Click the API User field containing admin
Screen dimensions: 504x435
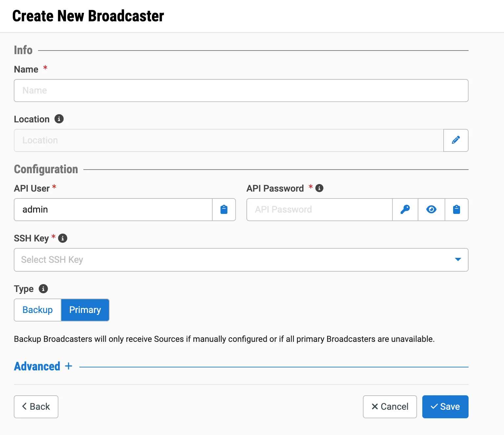(x=113, y=210)
